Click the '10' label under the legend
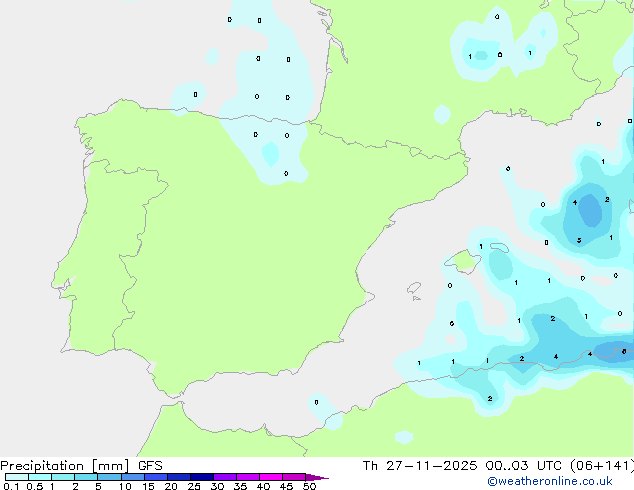634x490 pixels. (x=125, y=486)
